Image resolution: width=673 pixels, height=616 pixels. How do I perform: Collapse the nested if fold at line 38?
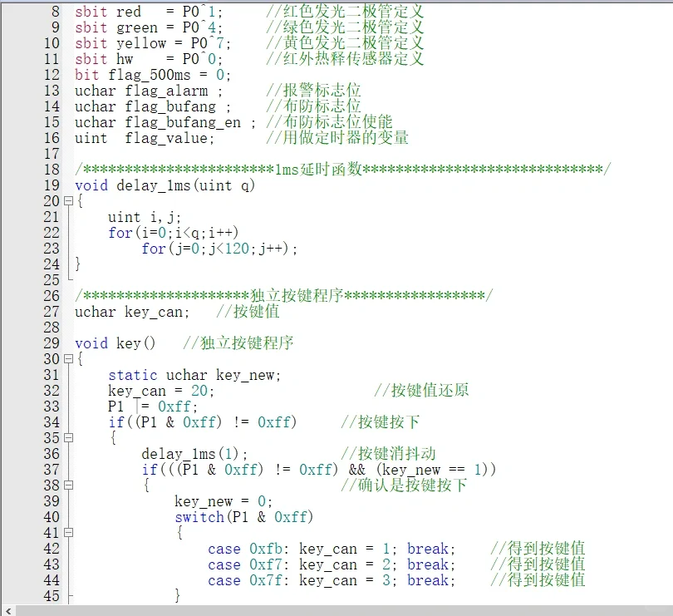click(x=69, y=485)
